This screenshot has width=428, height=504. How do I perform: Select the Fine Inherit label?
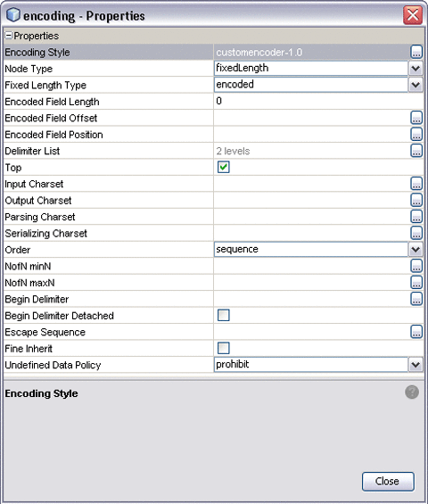tap(29, 349)
